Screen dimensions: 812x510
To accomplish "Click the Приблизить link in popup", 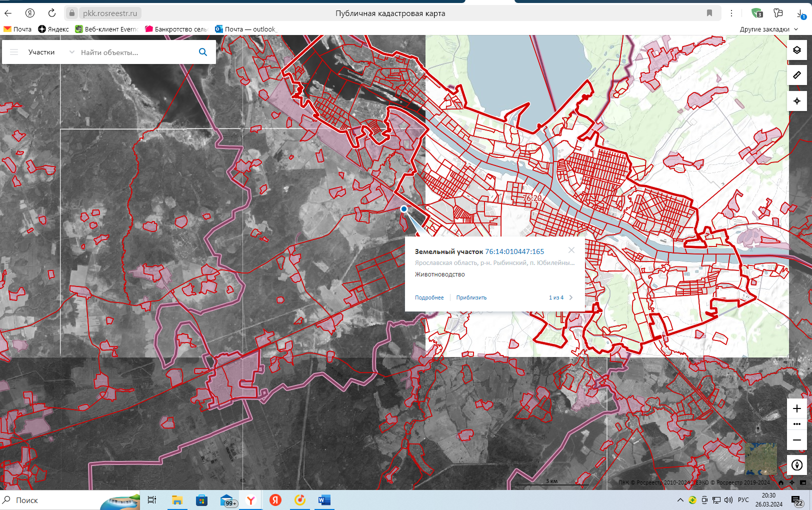I will point(471,297).
